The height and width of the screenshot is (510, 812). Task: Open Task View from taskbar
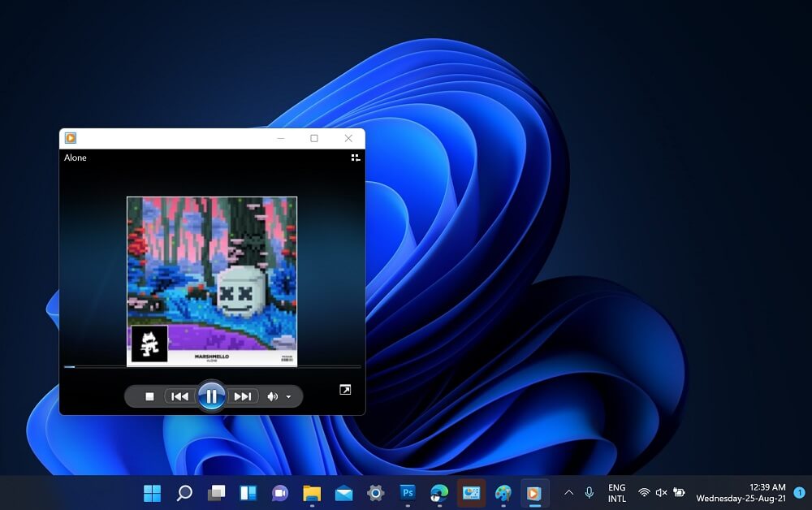[216, 493]
